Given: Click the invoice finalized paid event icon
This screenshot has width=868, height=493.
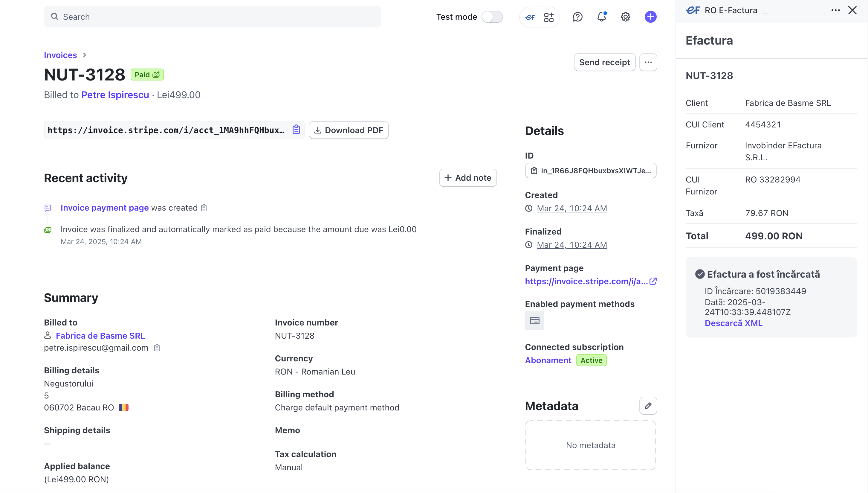Looking at the screenshot, I should click(x=48, y=230).
